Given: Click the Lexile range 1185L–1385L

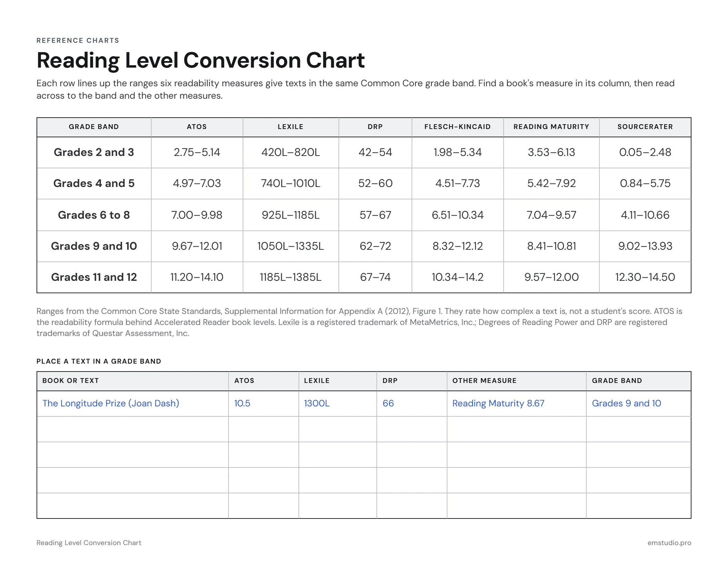Looking at the screenshot, I should (x=291, y=277).
